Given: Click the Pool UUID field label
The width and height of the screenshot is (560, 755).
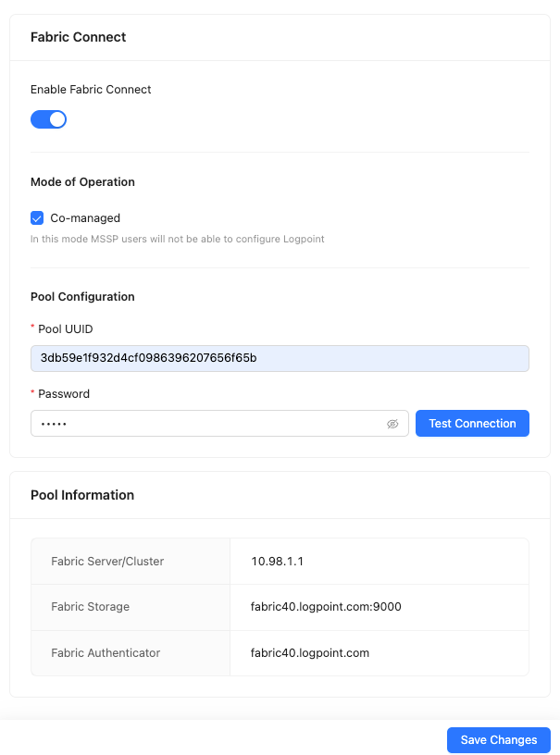Looking at the screenshot, I should (65, 328).
